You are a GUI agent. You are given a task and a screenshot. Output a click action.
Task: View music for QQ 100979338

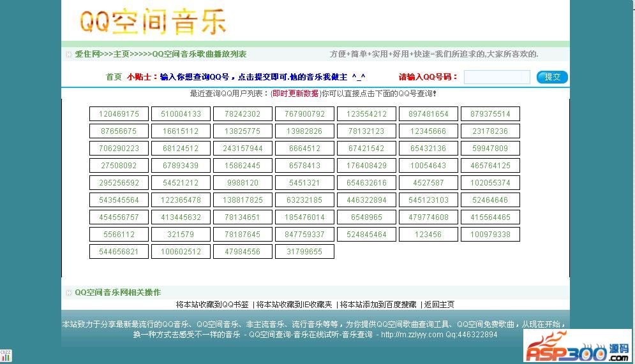(x=491, y=235)
